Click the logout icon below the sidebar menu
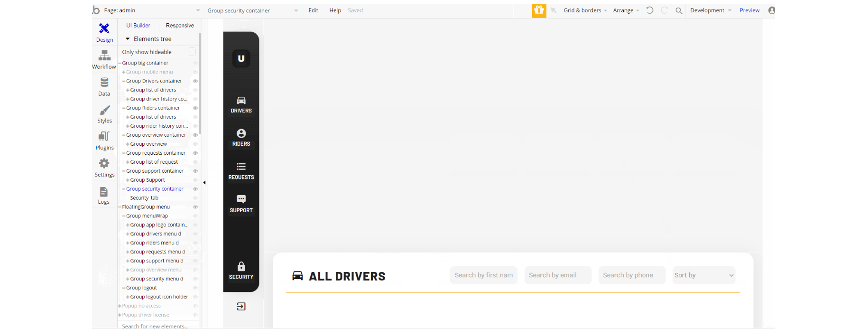Screen dimensions: 868x336 (241, 307)
